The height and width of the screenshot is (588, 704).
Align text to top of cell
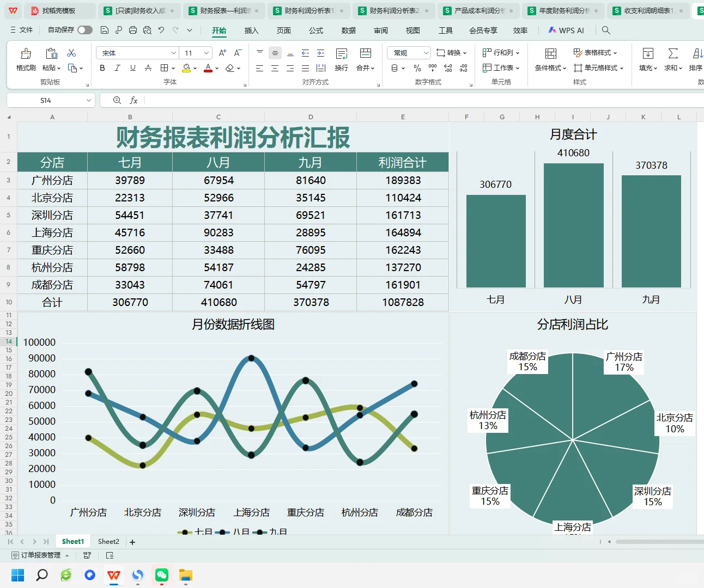[260, 53]
